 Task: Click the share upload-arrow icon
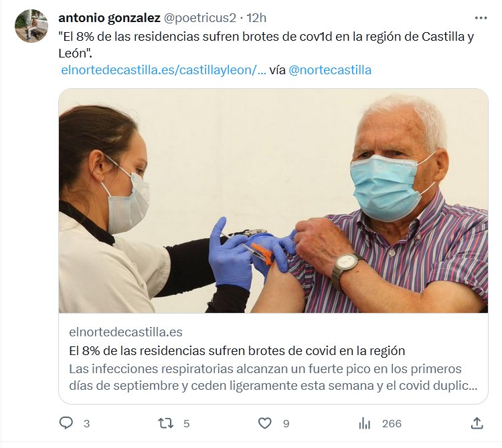[x=477, y=423]
